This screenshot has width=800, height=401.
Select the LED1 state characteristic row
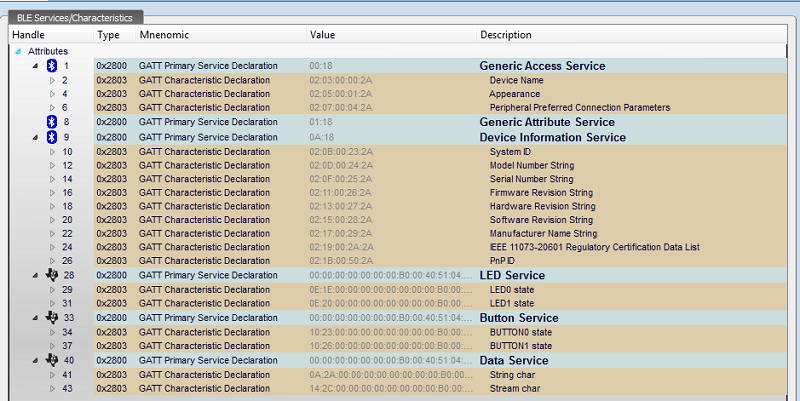pos(514,303)
